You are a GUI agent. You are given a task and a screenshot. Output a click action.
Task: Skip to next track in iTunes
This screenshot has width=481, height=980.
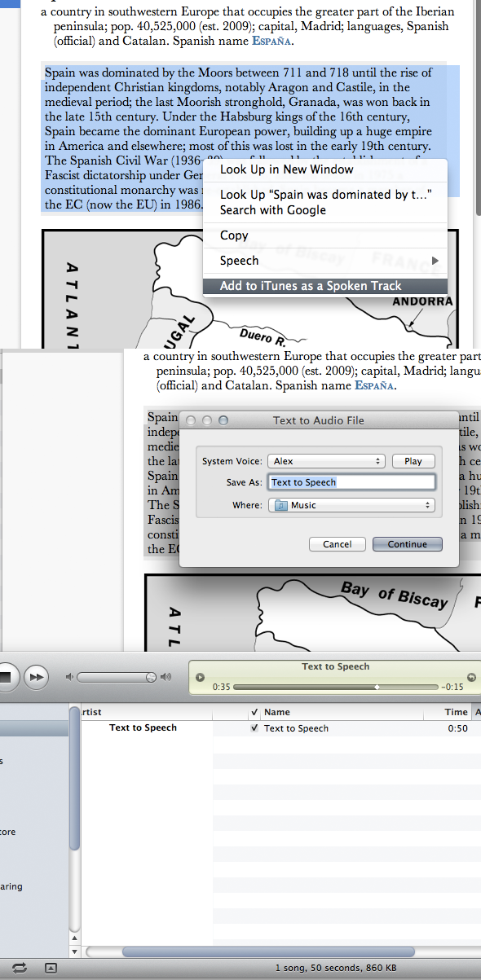point(36,676)
